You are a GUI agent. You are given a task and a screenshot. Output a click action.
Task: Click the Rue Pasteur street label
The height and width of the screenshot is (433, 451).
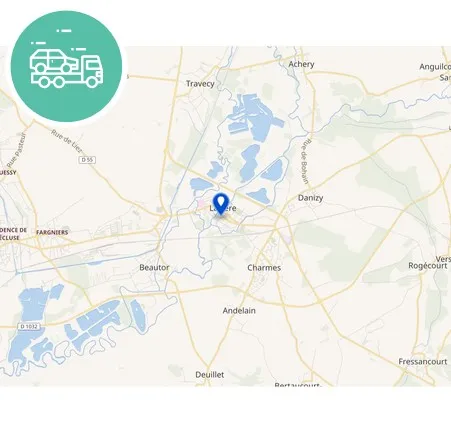click(16, 150)
